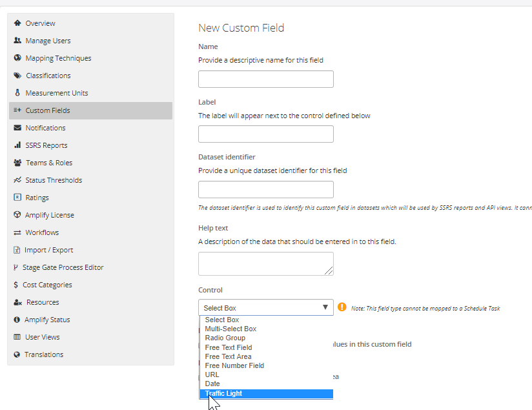Open the Teams & Roles page
This screenshot has width=532, height=410.
pyautogui.click(x=49, y=163)
